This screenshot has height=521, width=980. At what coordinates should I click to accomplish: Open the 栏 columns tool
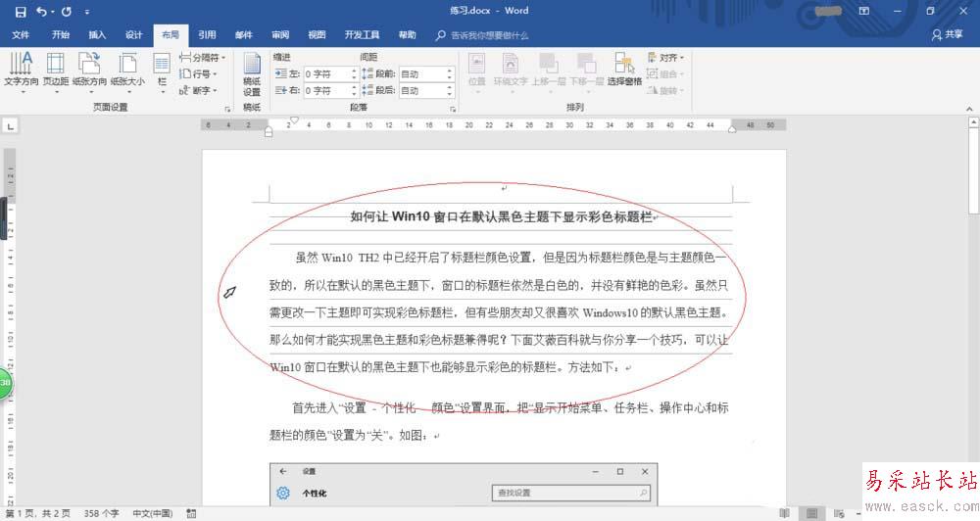click(x=162, y=71)
